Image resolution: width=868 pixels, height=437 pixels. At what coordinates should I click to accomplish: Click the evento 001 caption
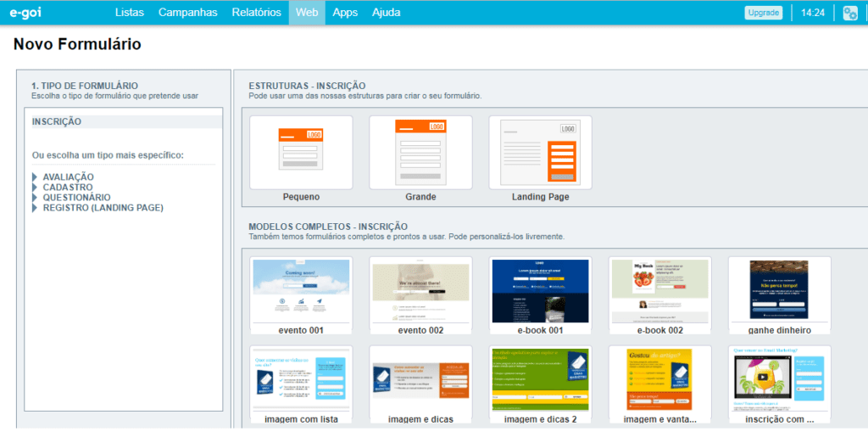coord(301,330)
